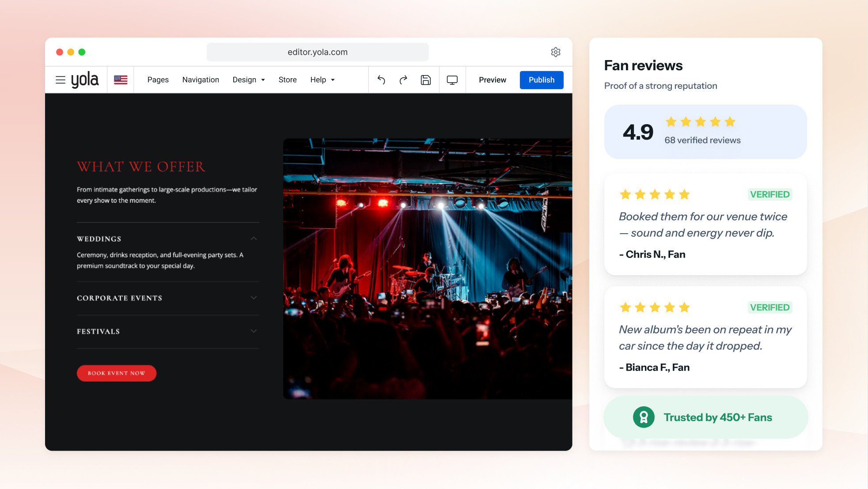Open the Help dropdown menu

click(x=322, y=80)
